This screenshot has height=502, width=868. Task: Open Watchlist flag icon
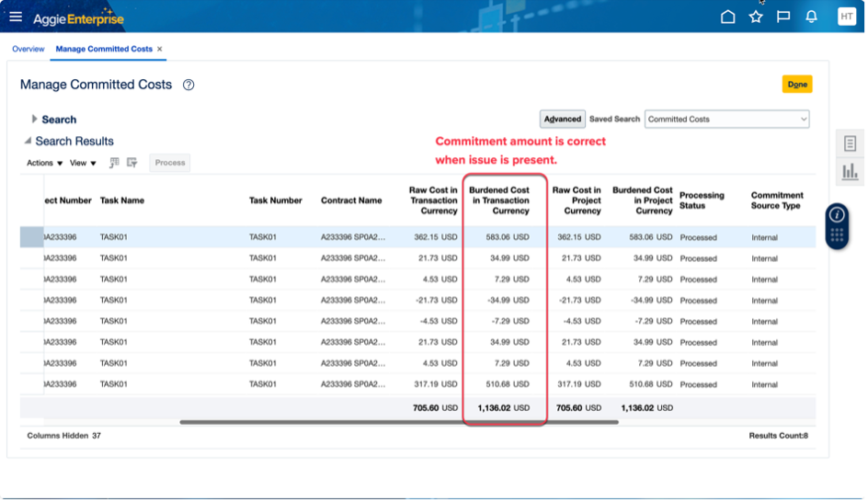pyautogui.click(x=783, y=17)
